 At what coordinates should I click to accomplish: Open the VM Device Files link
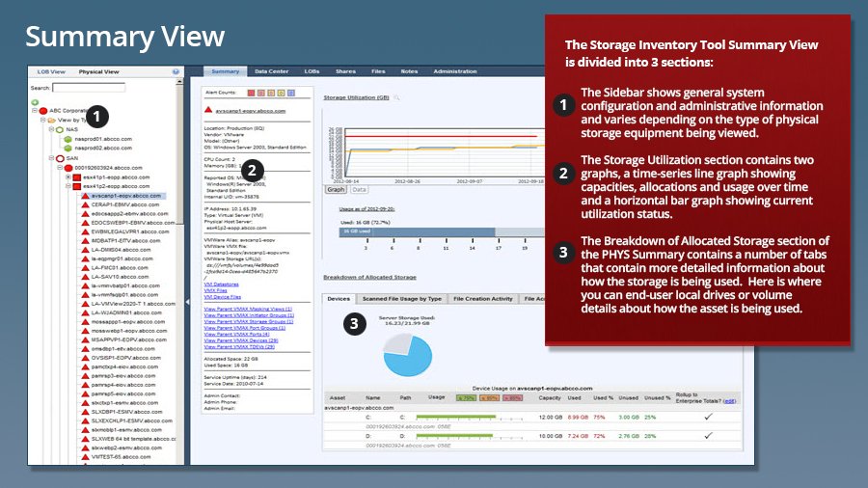tap(223, 297)
